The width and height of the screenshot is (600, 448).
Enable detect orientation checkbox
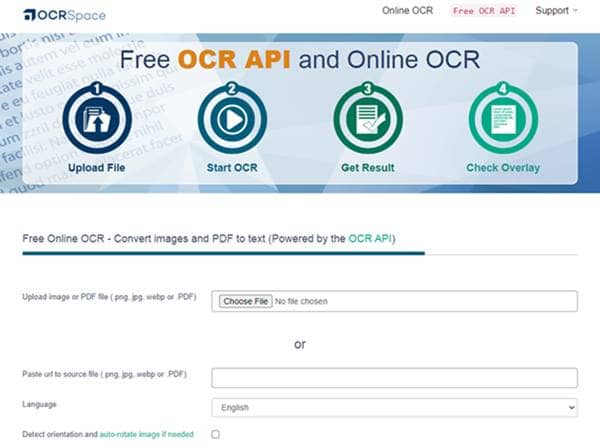click(x=216, y=434)
